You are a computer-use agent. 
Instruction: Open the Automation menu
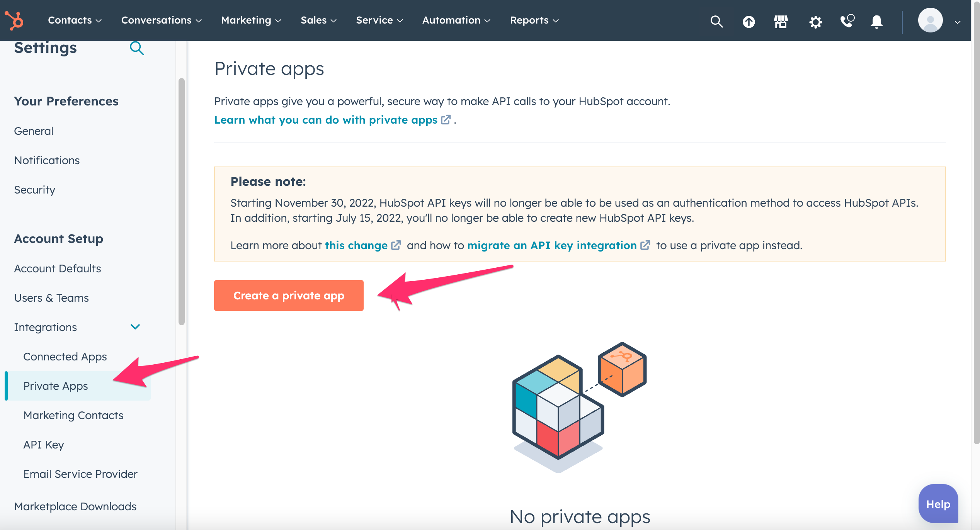[456, 20]
